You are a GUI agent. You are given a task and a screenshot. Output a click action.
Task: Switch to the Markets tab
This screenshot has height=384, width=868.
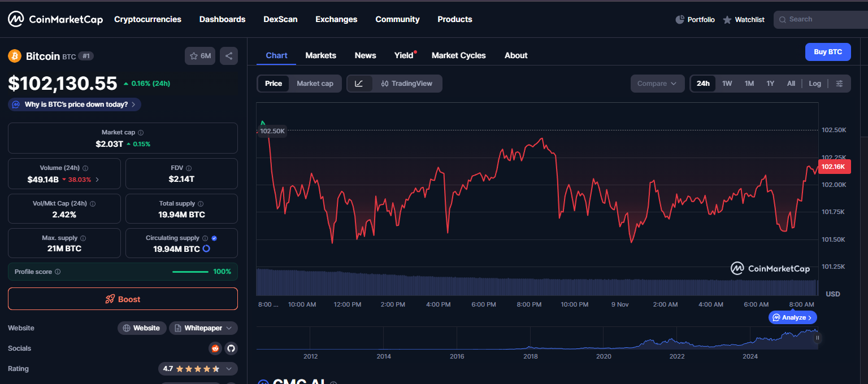(x=320, y=55)
